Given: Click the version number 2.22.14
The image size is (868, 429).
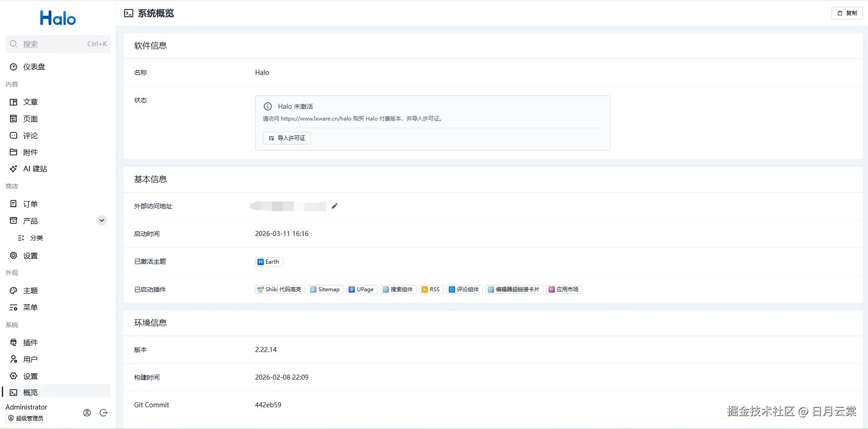Looking at the screenshot, I should click(x=266, y=350).
